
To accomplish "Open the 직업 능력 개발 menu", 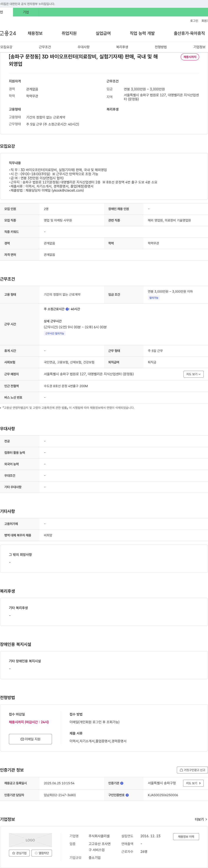I will pos(142,33).
